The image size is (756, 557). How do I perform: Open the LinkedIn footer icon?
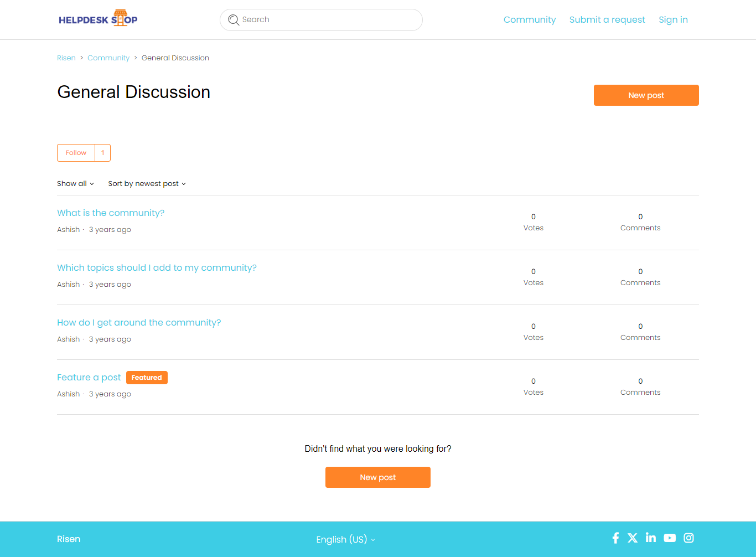point(651,538)
